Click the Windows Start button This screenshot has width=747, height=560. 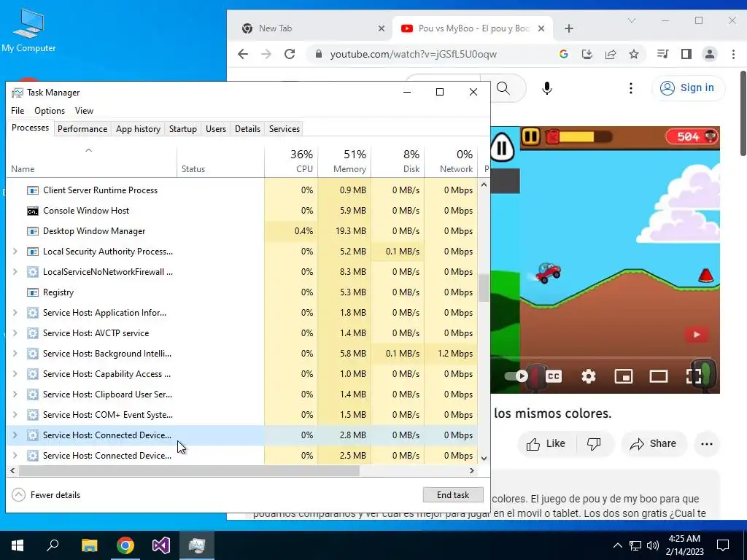coord(18,545)
